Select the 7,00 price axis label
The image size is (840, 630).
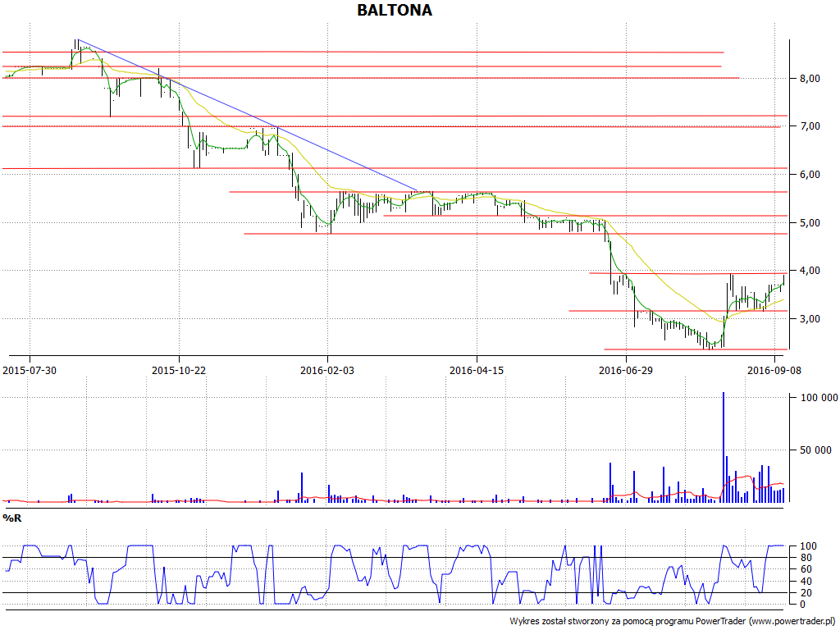click(x=810, y=126)
